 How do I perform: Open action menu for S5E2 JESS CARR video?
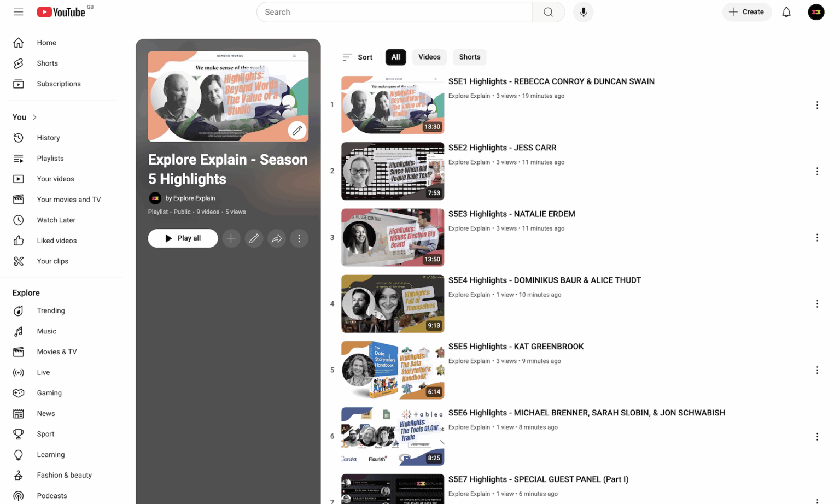point(816,171)
